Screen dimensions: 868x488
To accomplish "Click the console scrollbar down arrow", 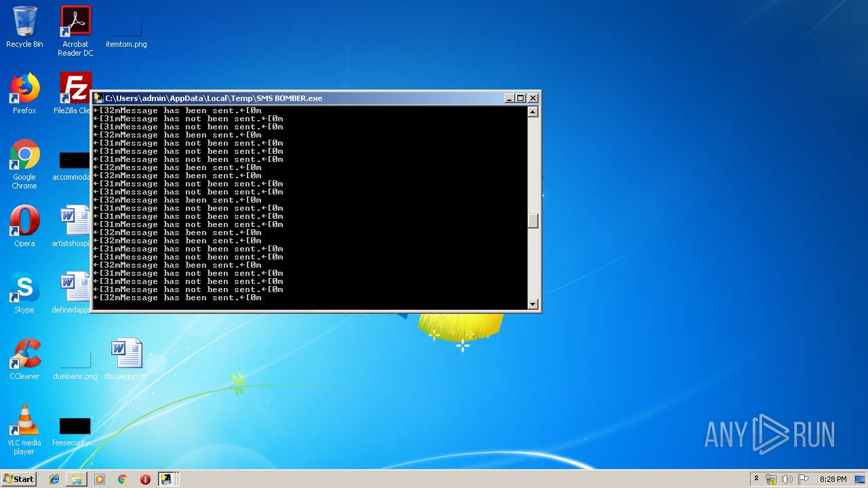I will coord(533,304).
